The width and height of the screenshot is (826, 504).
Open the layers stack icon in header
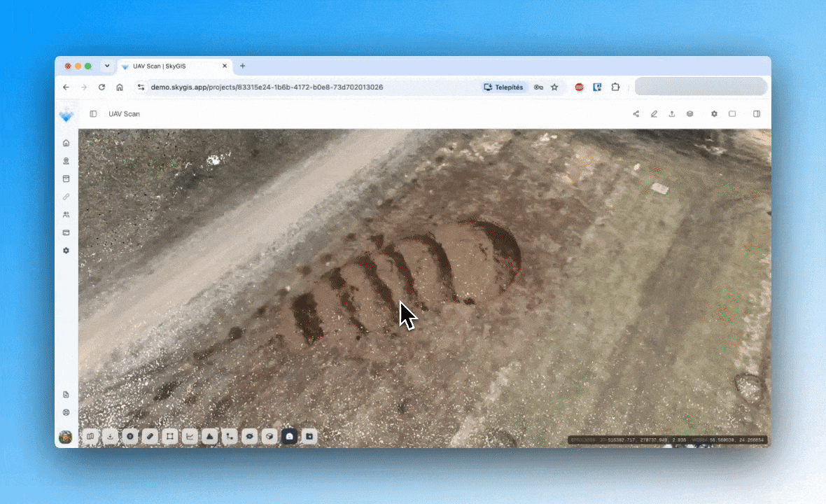(x=689, y=114)
